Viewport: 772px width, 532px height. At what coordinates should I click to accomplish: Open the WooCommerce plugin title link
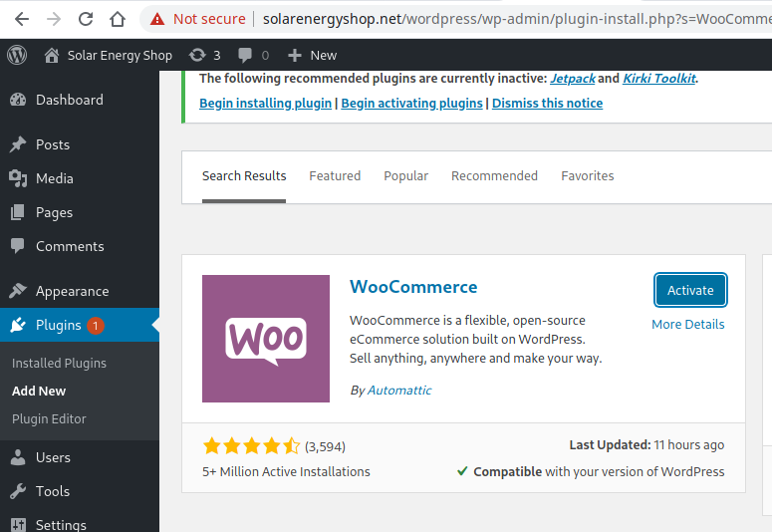413,287
